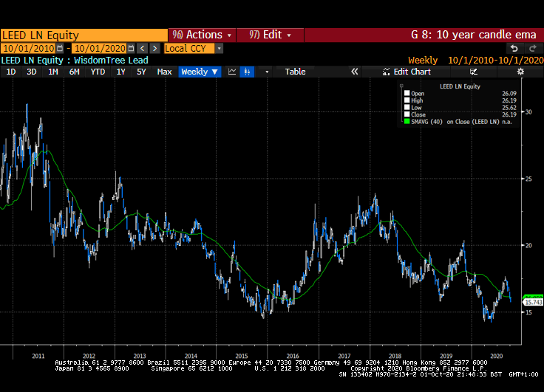The image size is (544, 392).
Task: Open Weekly periodicity dropdown
Action: [x=200, y=72]
